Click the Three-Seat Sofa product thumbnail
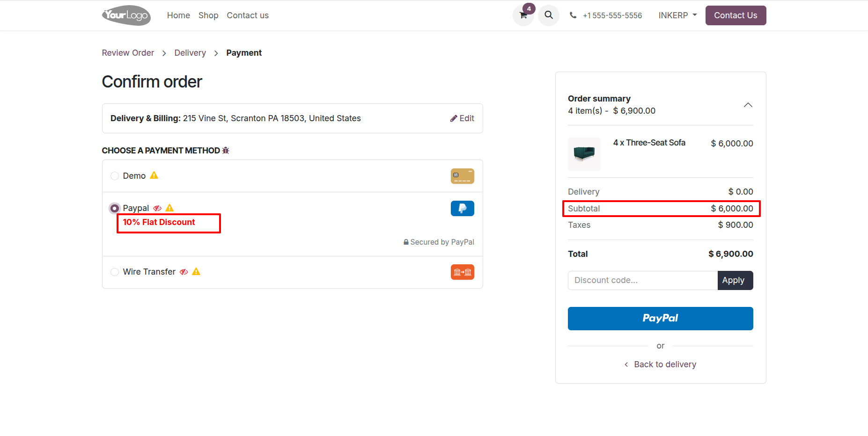 584,154
